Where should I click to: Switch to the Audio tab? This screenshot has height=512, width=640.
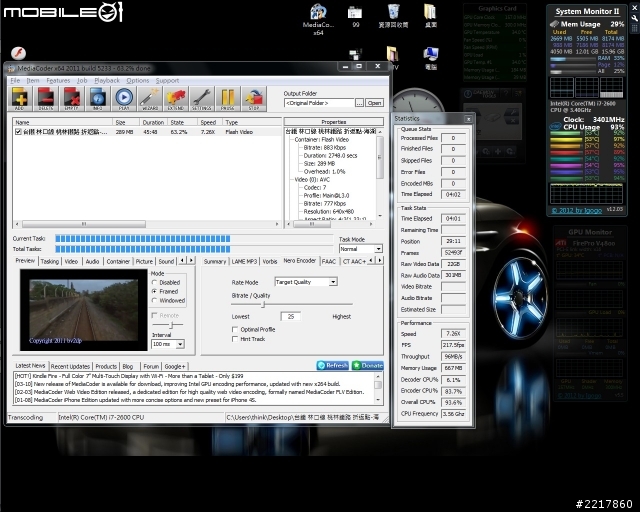92,261
